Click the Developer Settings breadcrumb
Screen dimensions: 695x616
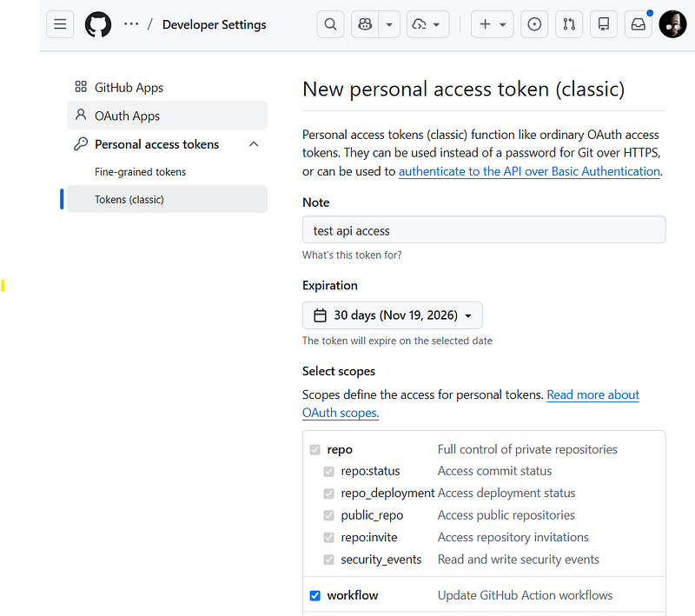214,24
